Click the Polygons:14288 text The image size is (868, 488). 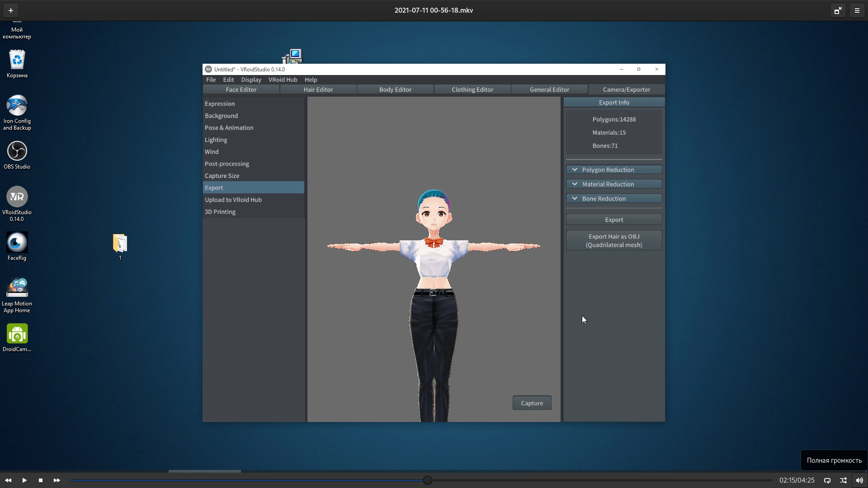tap(614, 119)
